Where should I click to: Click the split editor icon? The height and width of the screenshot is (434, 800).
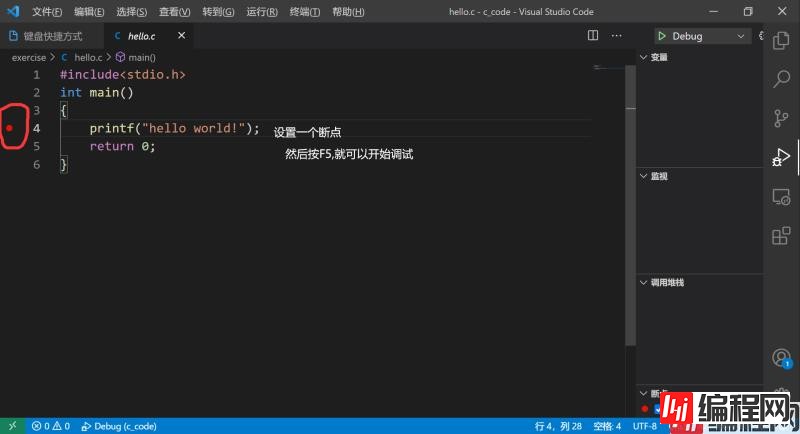[593, 36]
